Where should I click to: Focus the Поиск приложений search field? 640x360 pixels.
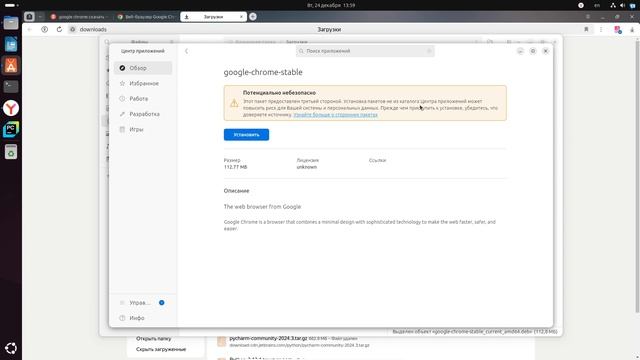[365, 51]
